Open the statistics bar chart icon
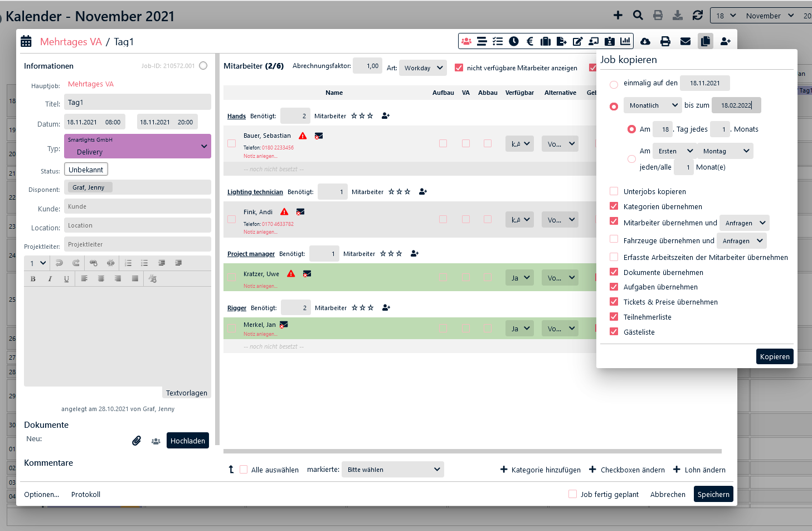Viewport: 812px width, 531px height. pyautogui.click(x=625, y=41)
